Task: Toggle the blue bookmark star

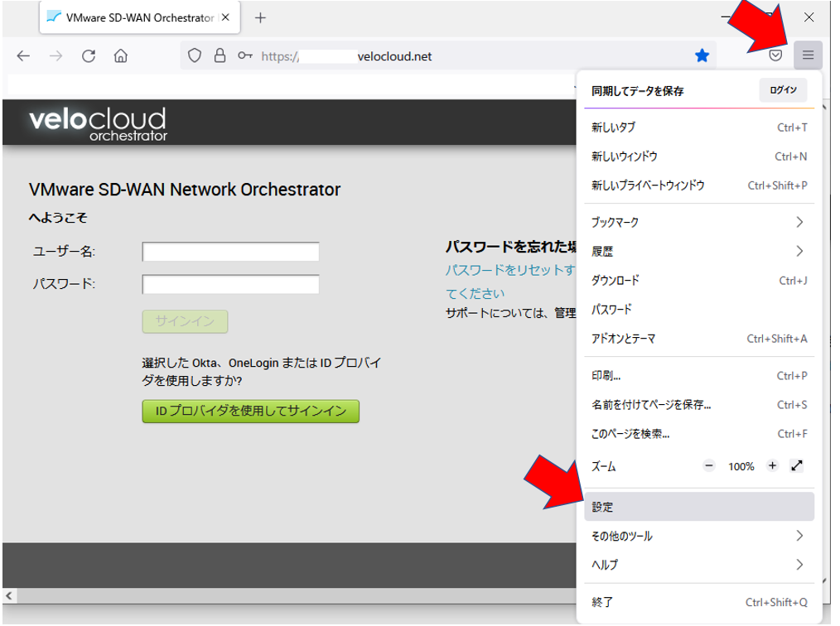Action: click(702, 55)
